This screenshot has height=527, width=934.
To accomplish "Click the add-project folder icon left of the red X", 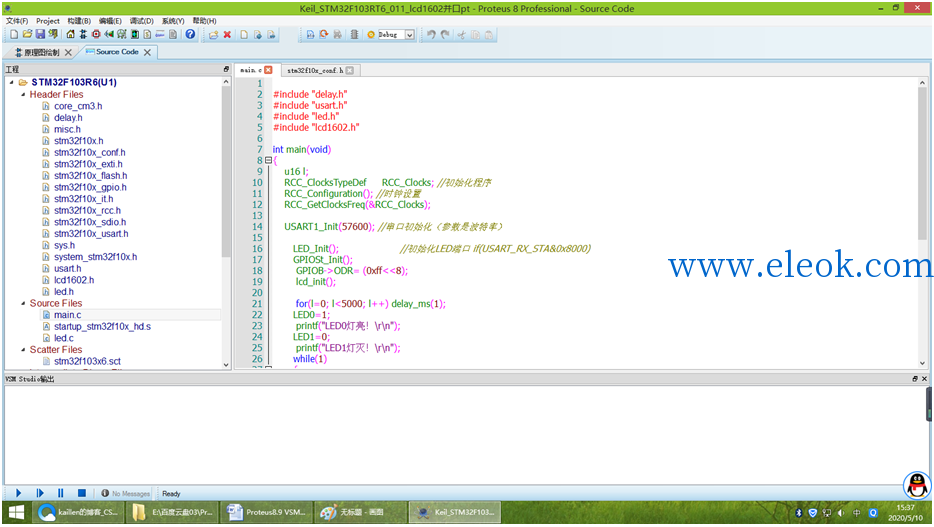I will tap(213, 35).
